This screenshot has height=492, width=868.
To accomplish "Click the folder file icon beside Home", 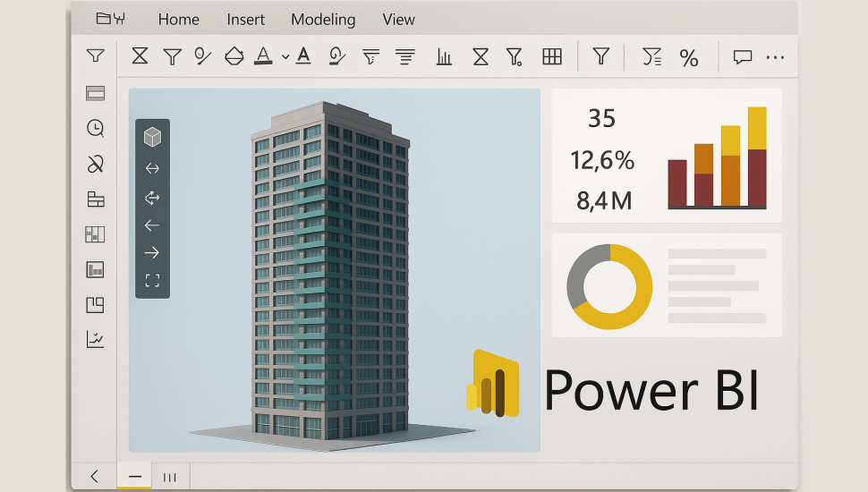I will click(104, 18).
